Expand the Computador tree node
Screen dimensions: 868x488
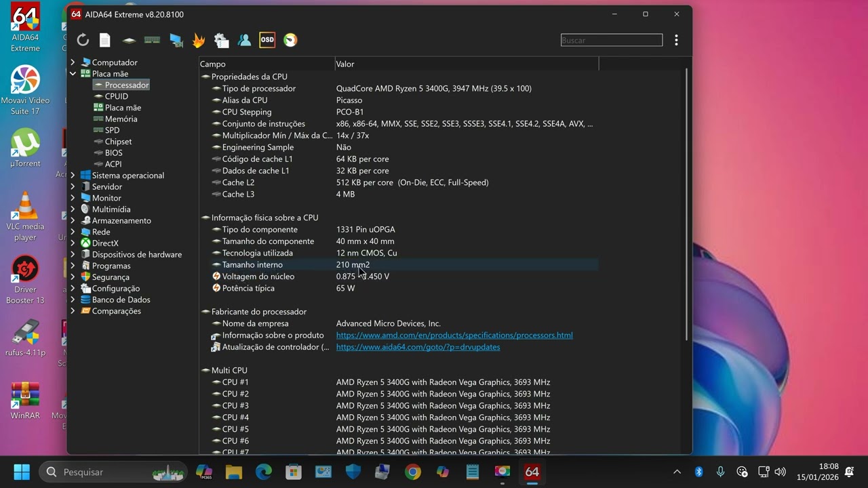pyautogui.click(x=73, y=62)
